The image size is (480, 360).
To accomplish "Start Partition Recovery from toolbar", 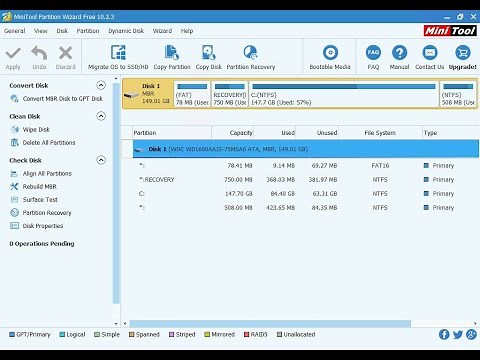I will click(x=251, y=57).
